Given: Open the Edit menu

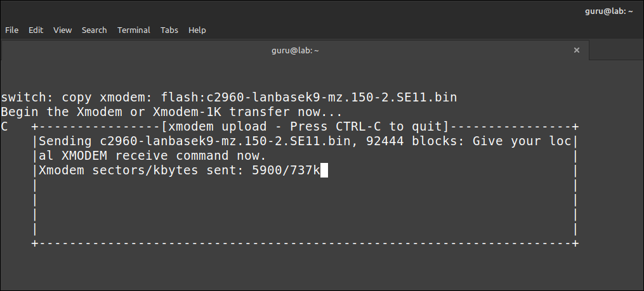Looking at the screenshot, I should click(36, 30).
